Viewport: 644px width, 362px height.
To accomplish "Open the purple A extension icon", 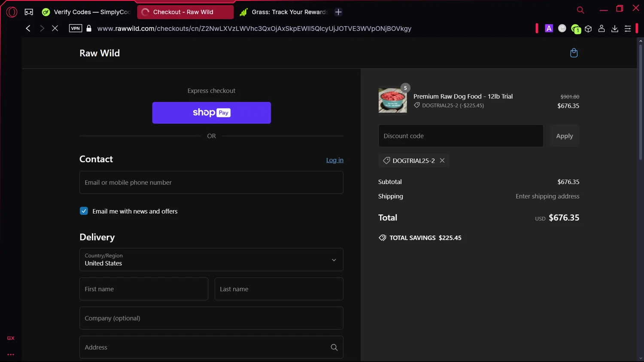I will pos(549,28).
